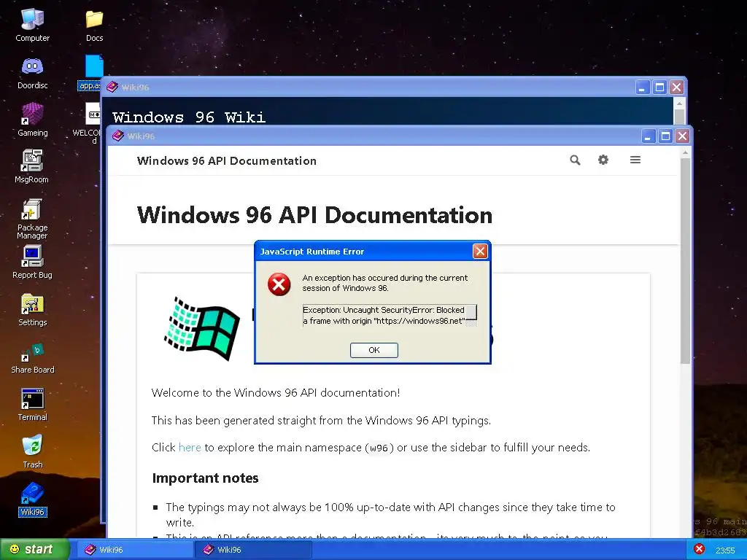This screenshot has height=560, width=747.
Task: Switch to first Wiki96 taskbar item
Action: pos(133,550)
